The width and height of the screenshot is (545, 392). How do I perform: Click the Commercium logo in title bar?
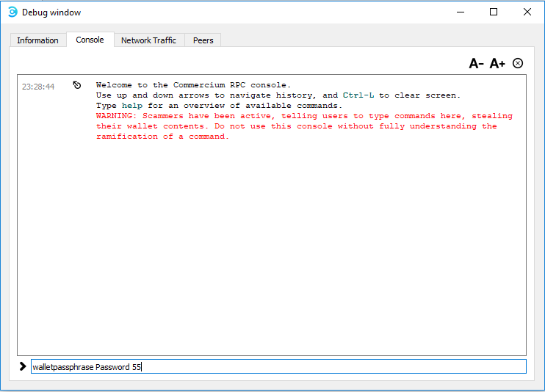pos(12,12)
